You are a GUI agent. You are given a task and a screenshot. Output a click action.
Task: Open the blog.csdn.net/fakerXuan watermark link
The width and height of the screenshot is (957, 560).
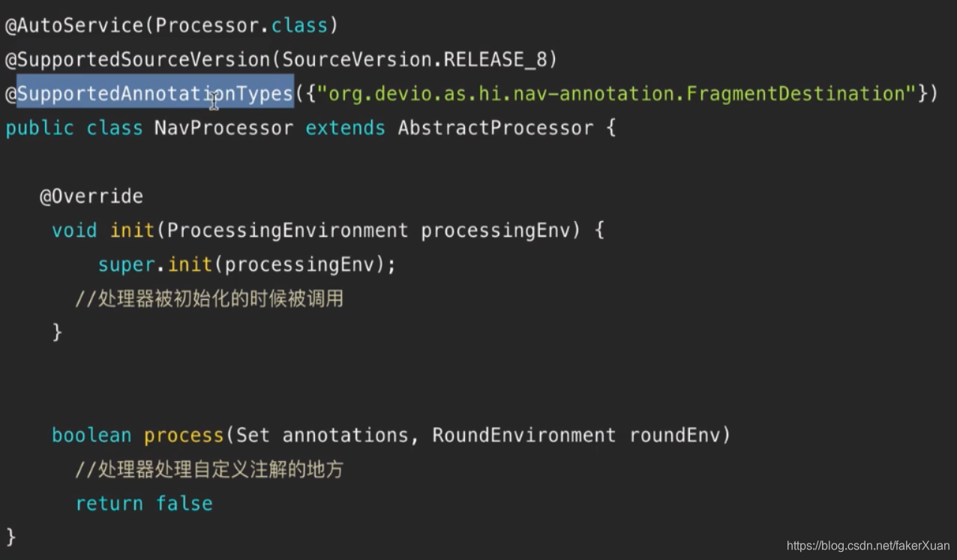tap(868, 546)
